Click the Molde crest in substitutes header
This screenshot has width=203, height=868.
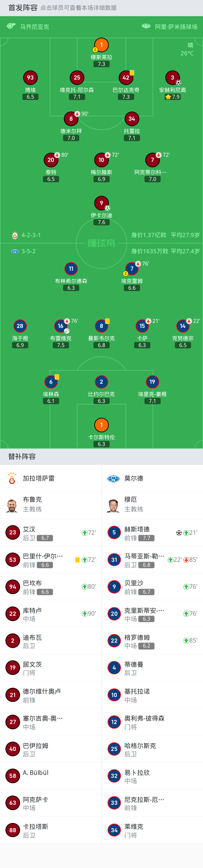pyautogui.click(x=114, y=478)
